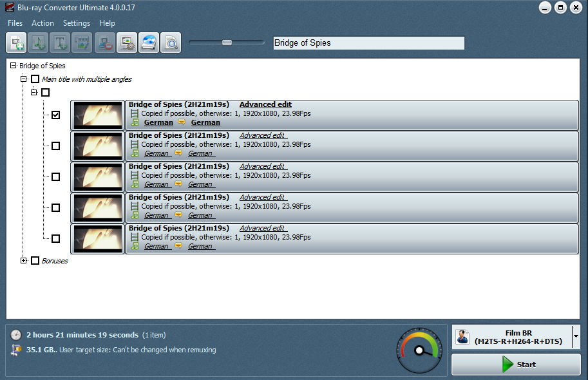Click the speed gauge dial
The image size is (588, 380).
(x=419, y=350)
